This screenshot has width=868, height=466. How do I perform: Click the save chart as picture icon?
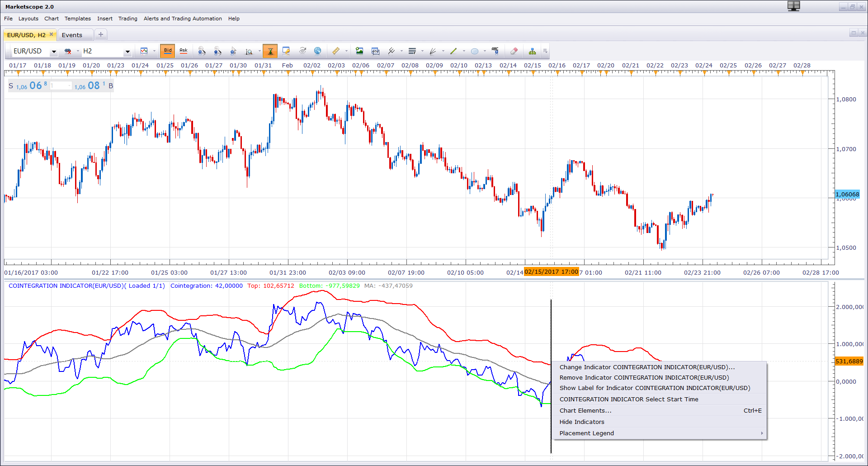tap(359, 51)
